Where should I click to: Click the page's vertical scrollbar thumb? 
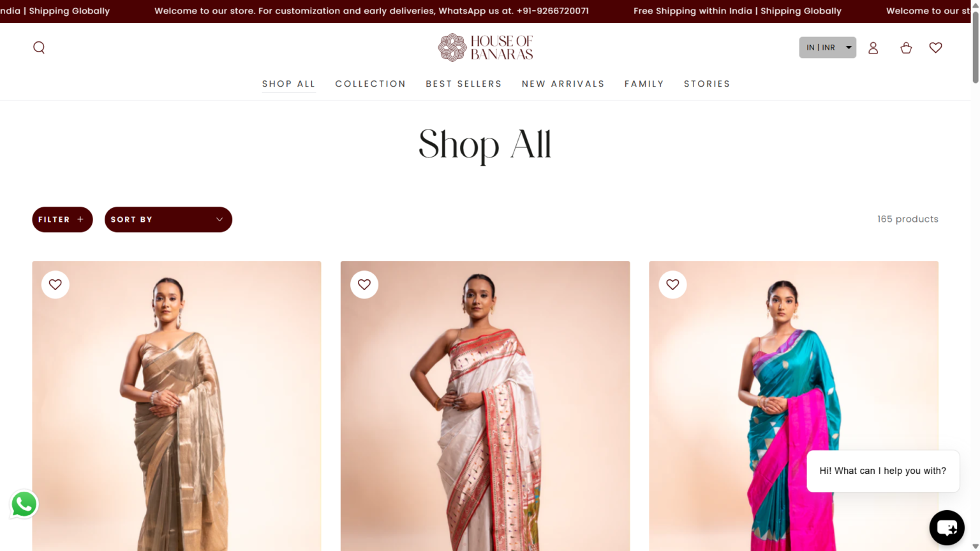pos(975,46)
